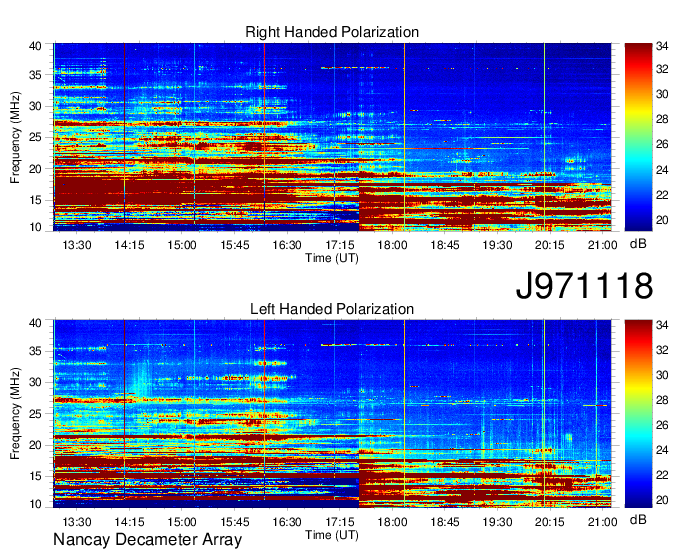Click the 28 value on top color bar
The height and width of the screenshot is (552, 680).
tap(662, 119)
